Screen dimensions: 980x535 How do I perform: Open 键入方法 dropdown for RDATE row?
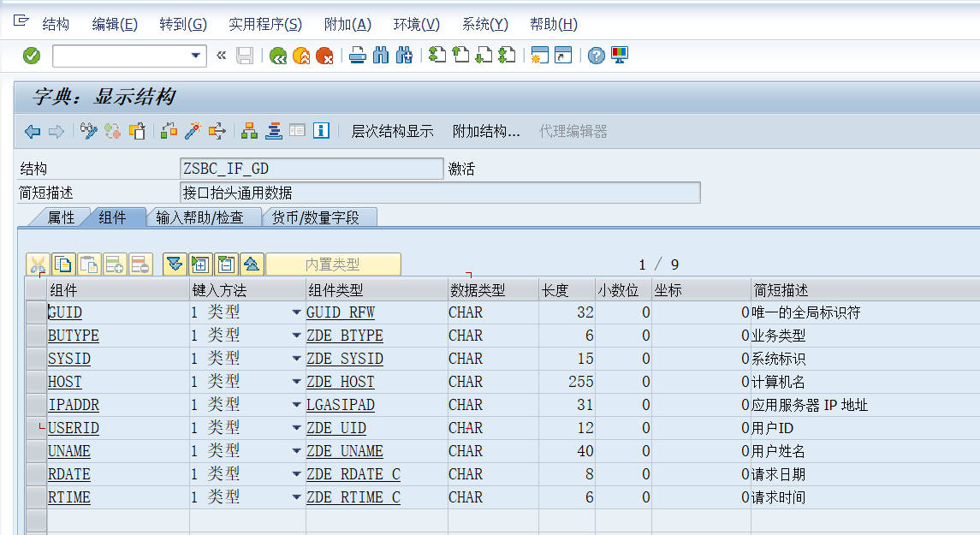pos(297,473)
